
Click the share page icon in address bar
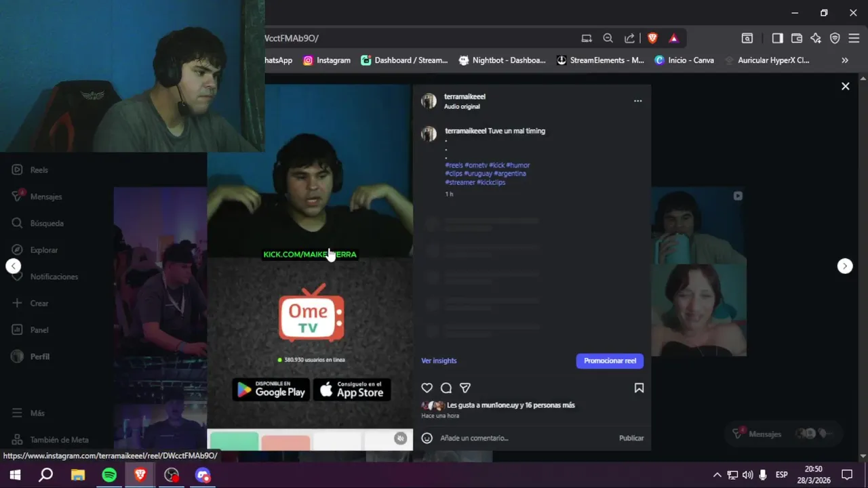629,39
